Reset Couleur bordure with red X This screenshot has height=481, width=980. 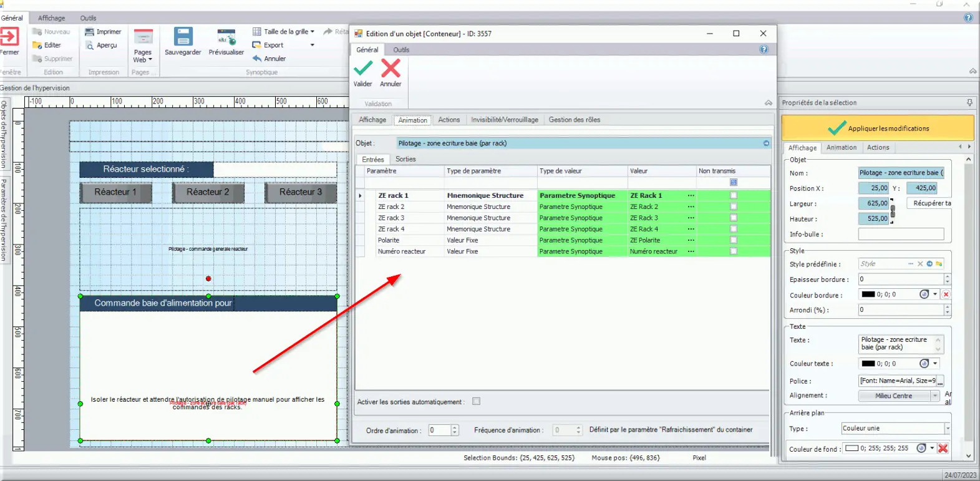coord(946,294)
